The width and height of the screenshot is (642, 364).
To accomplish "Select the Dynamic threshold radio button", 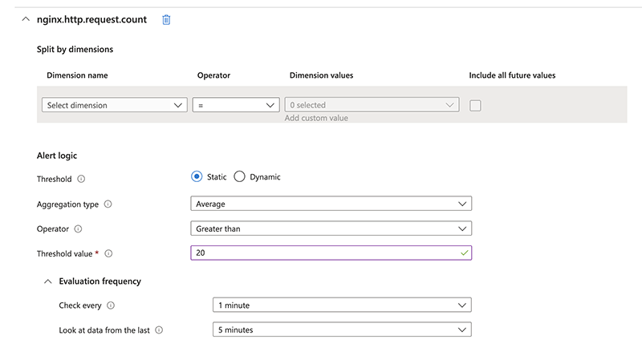I will point(239,177).
